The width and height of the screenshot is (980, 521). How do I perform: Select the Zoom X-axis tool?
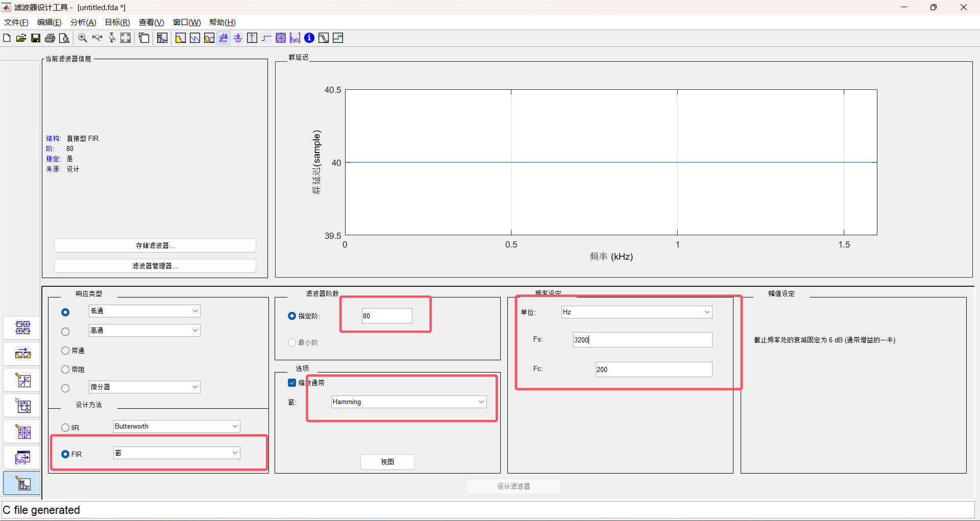(x=97, y=38)
